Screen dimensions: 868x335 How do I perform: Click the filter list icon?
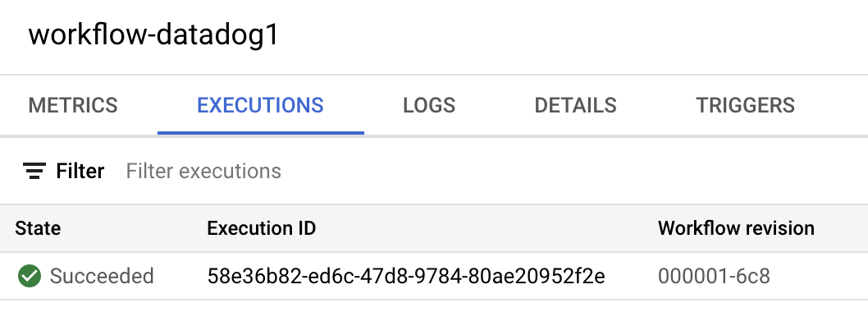click(x=34, y=171)
